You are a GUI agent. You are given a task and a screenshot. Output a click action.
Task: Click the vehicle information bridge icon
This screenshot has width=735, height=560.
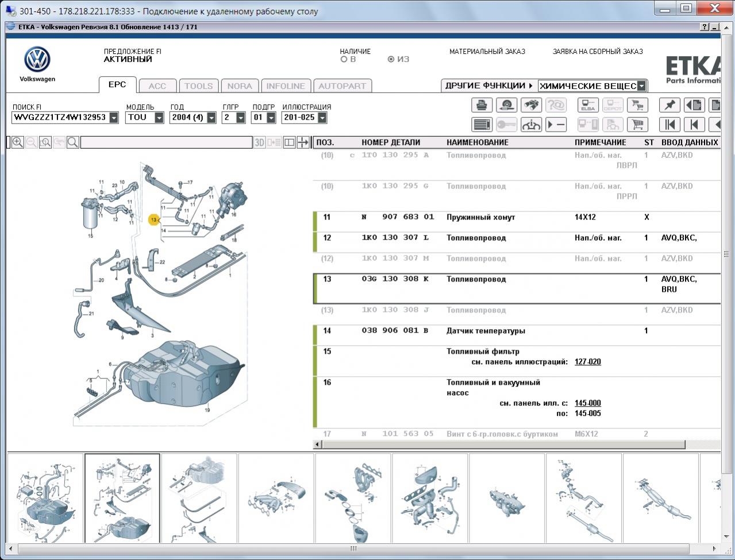531,124
